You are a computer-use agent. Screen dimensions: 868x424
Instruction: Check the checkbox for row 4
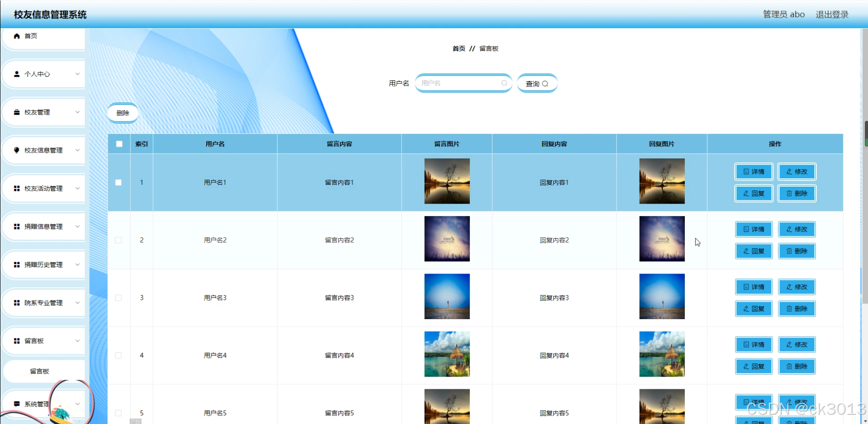(119, 356)
